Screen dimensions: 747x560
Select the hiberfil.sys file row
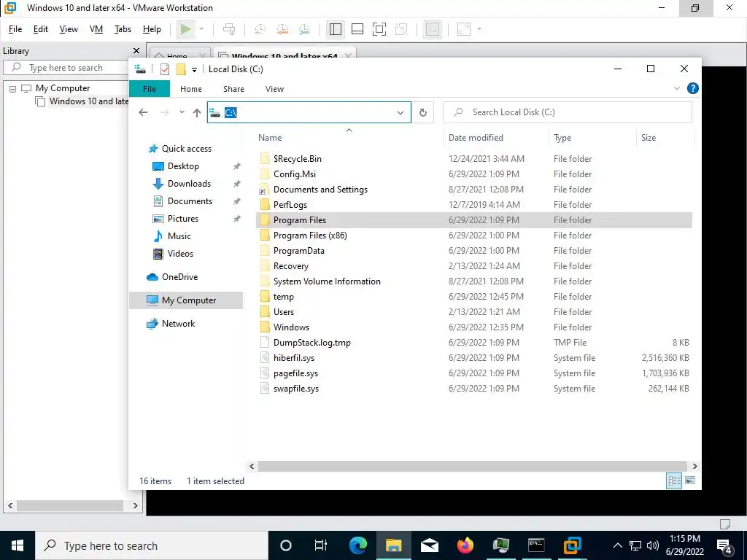pyautogui.click(x=473, y=358)
